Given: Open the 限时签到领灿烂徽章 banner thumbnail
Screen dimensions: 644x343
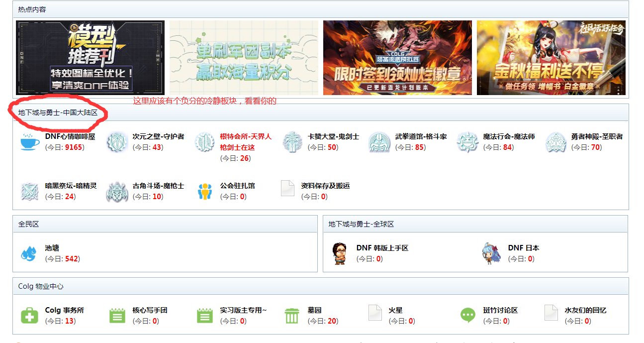Looking at the screenshot, I should 397,58.
